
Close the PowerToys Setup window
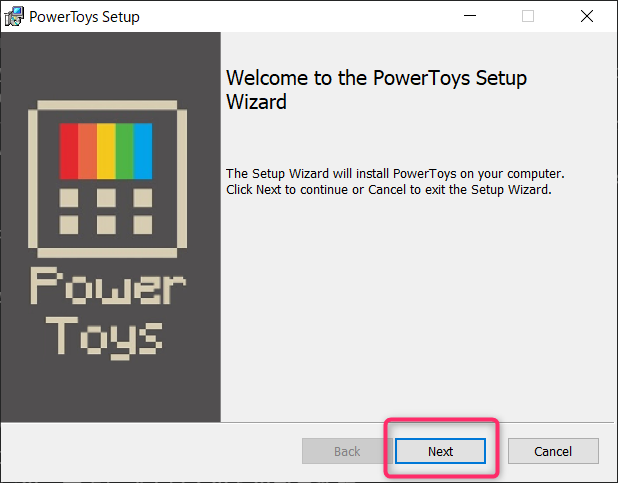pos(587,16)
